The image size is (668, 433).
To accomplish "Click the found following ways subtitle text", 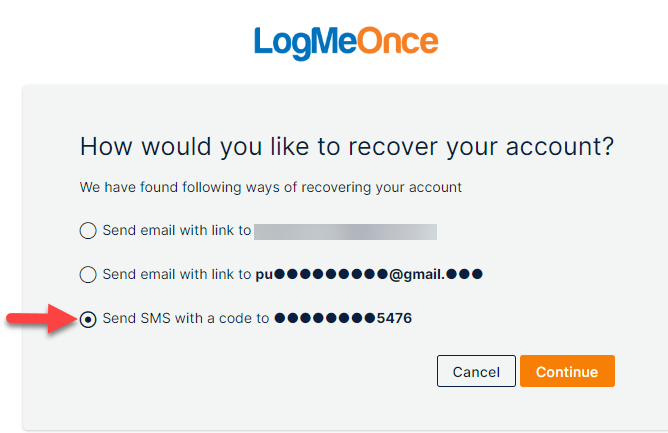I will (271, 188).
